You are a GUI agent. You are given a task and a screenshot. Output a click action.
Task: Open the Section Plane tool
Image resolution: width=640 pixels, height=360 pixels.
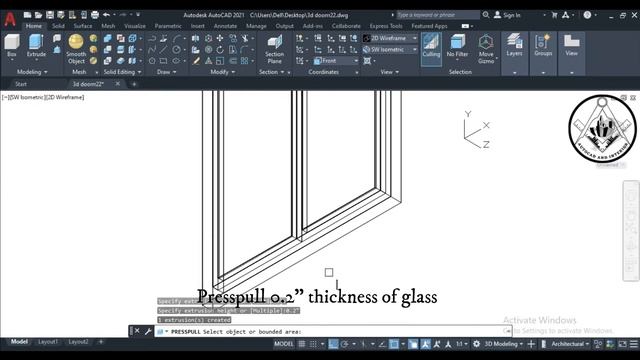click(x=274, y=49)
